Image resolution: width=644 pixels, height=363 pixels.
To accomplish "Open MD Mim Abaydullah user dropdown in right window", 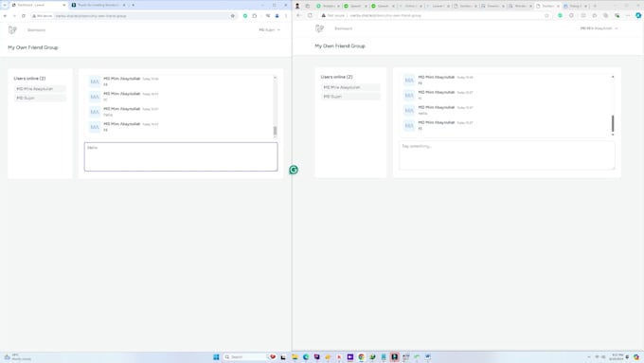I will coord(599,28).
